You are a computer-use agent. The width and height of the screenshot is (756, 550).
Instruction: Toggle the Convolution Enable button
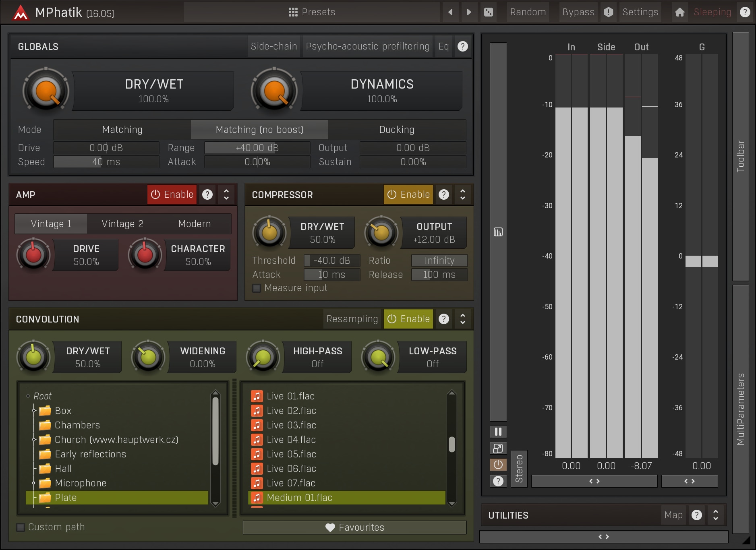408,319
